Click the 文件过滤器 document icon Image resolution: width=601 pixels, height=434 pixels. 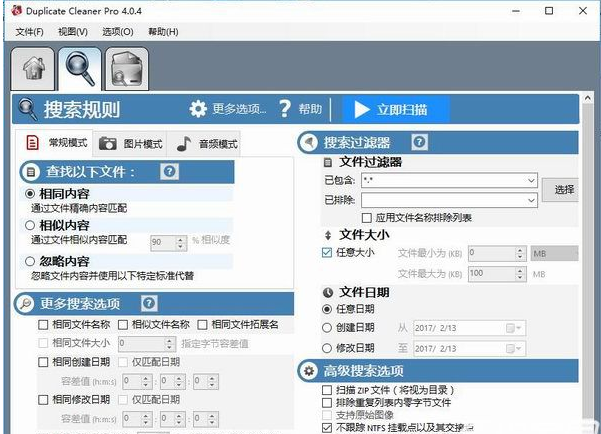(x=328, y=163)
